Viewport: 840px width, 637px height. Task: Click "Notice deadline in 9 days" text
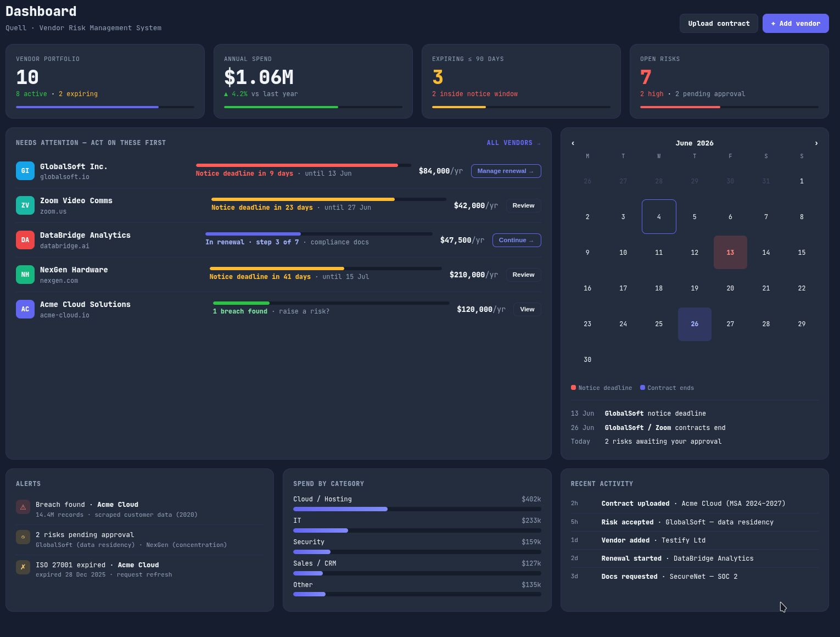pyautogui.click(x=244, y=174)
